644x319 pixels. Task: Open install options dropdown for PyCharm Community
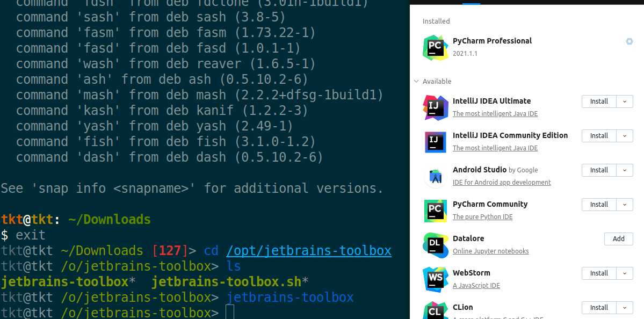625,205
